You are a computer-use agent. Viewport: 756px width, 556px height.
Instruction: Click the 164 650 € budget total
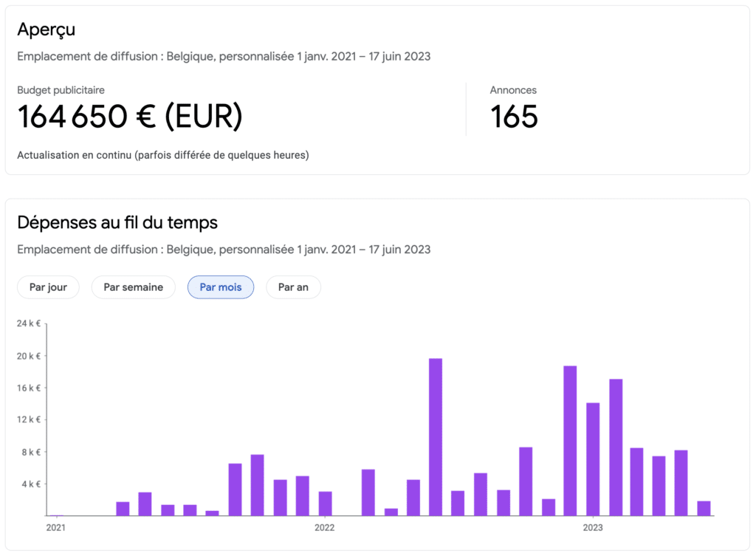[130, 117]
